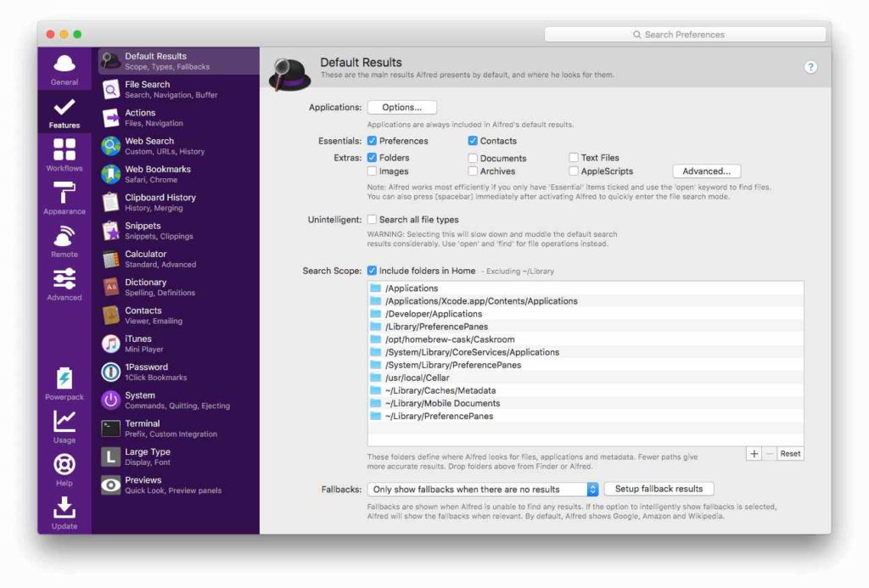869x588 pixels.
Task: Select System commands feature
Action: click(x=178, y=400)
